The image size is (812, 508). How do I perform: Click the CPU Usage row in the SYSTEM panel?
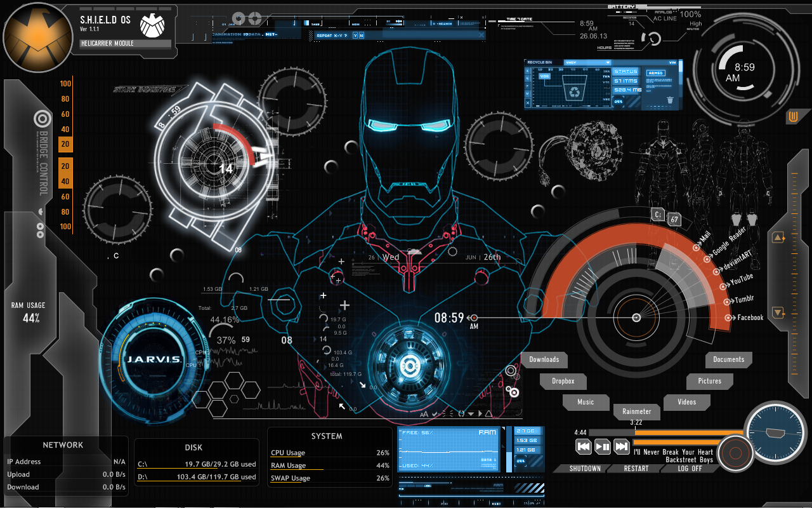(x=330, y=453)
